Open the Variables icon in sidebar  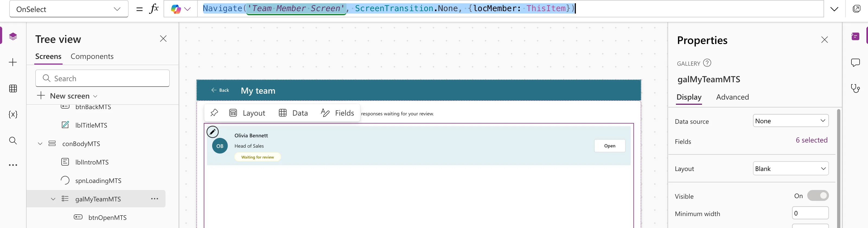13,114
